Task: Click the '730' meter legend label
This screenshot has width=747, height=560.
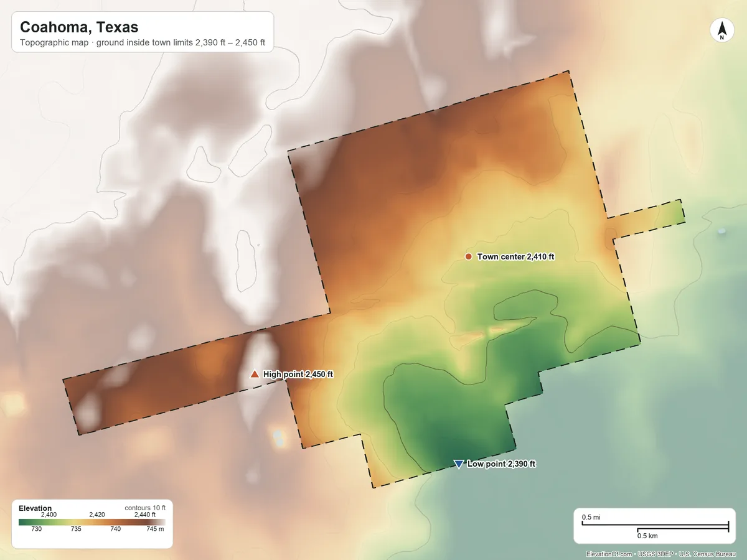Action: click(37, 529)
